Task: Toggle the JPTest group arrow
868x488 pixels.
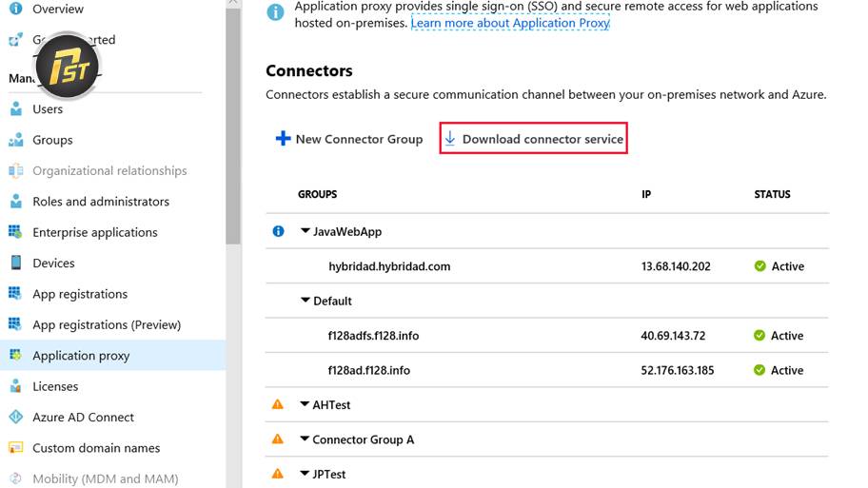Action: 305,474
